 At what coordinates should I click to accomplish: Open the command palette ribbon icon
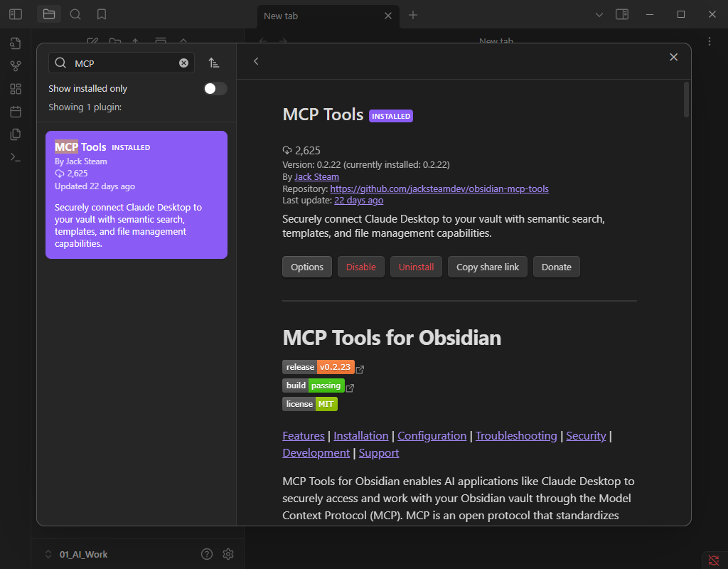(x=16, y=157)
